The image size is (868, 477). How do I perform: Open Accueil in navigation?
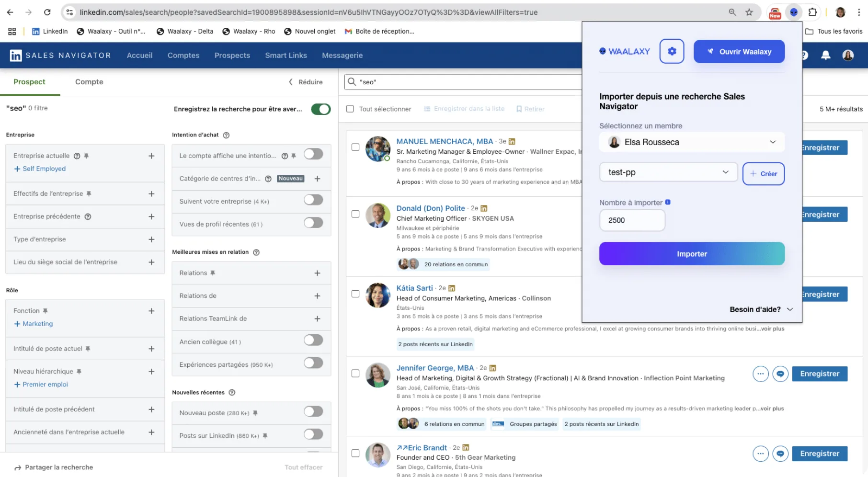139,56
